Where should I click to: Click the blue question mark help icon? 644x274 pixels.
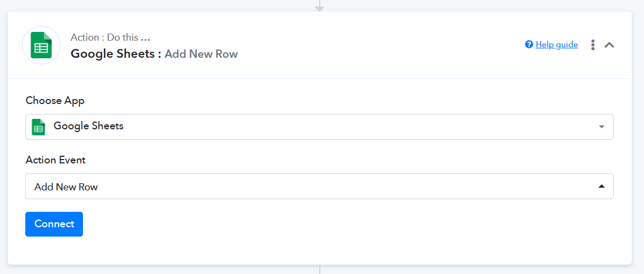pos(529,45)
